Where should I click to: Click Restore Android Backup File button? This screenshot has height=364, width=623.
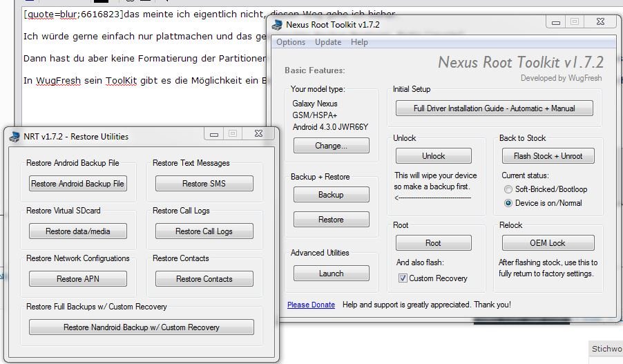pyautogui.click(x=78, y=184)
